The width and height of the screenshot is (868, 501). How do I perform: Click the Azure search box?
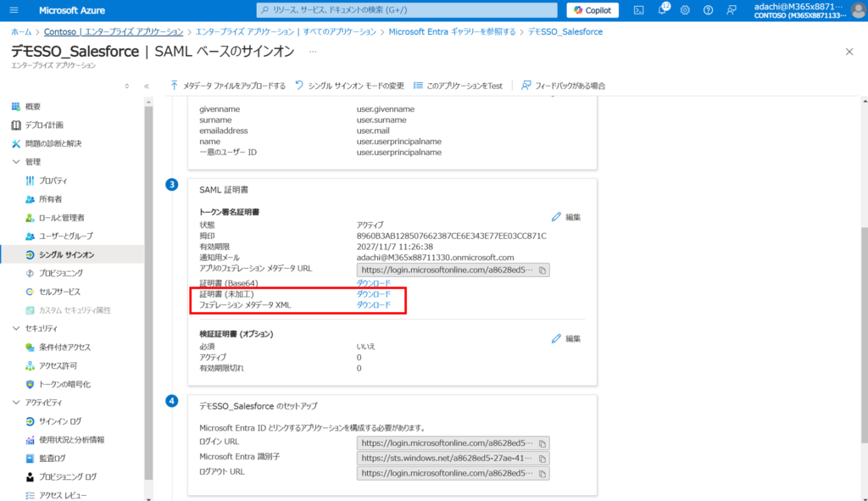pyautogui.click(x=407, y=10)
